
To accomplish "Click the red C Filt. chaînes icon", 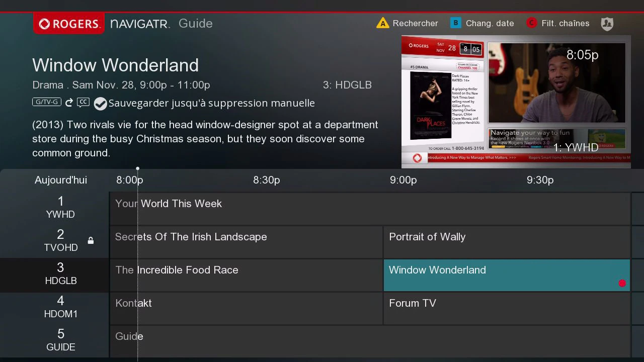I will click(531, 23).
